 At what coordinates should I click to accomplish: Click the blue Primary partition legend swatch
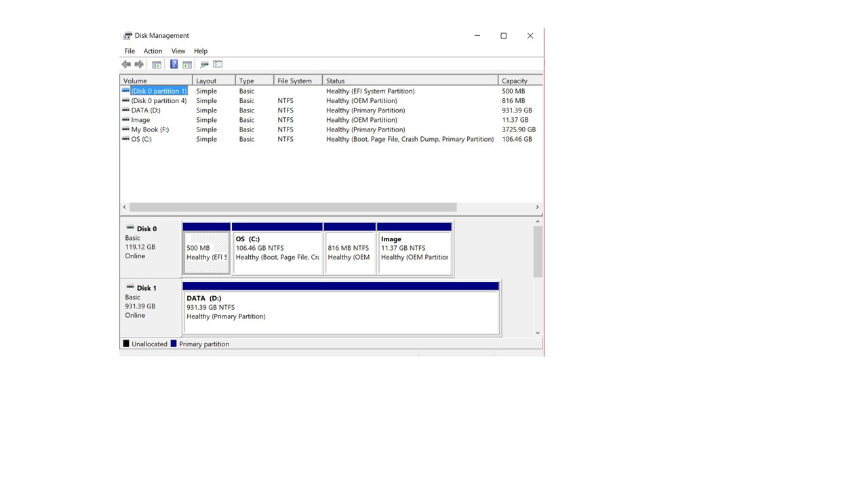pos(174,344)
